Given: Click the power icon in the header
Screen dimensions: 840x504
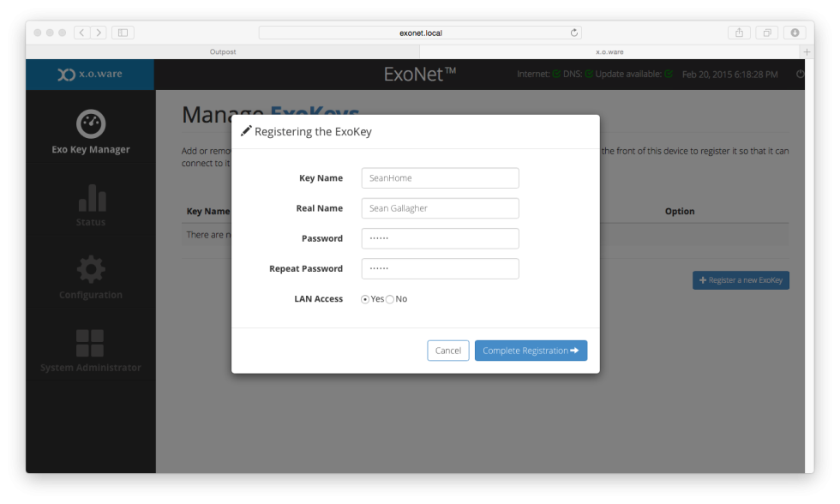Looking at the screenshot, I should [x=800, y=75].
